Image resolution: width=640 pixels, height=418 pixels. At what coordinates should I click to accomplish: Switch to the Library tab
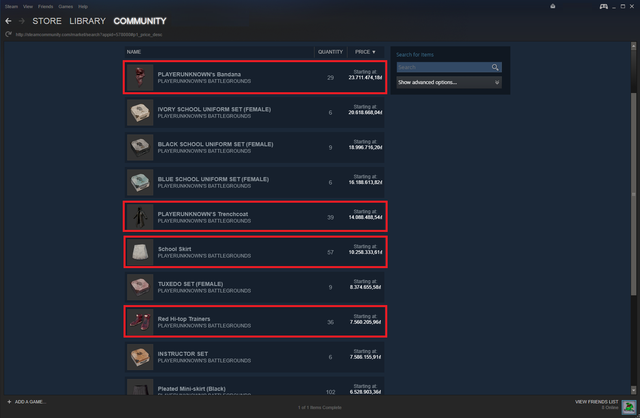(x=87, y=21)
